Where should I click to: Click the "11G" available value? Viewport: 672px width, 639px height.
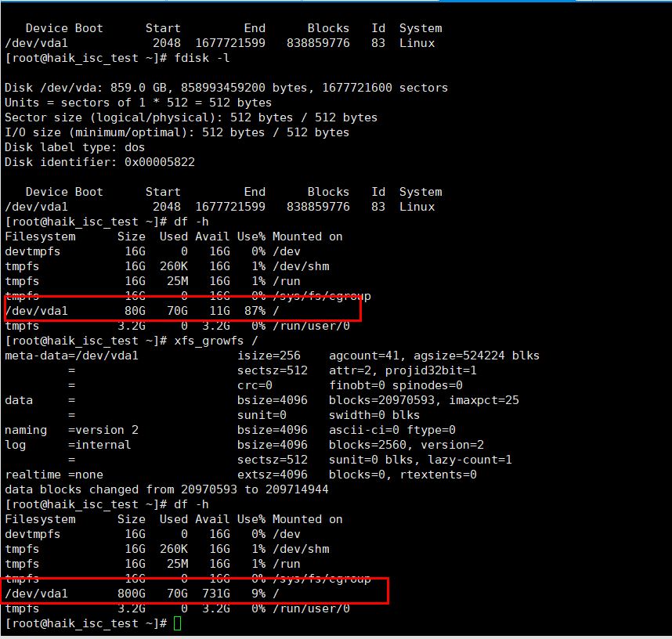pos(219,311)
